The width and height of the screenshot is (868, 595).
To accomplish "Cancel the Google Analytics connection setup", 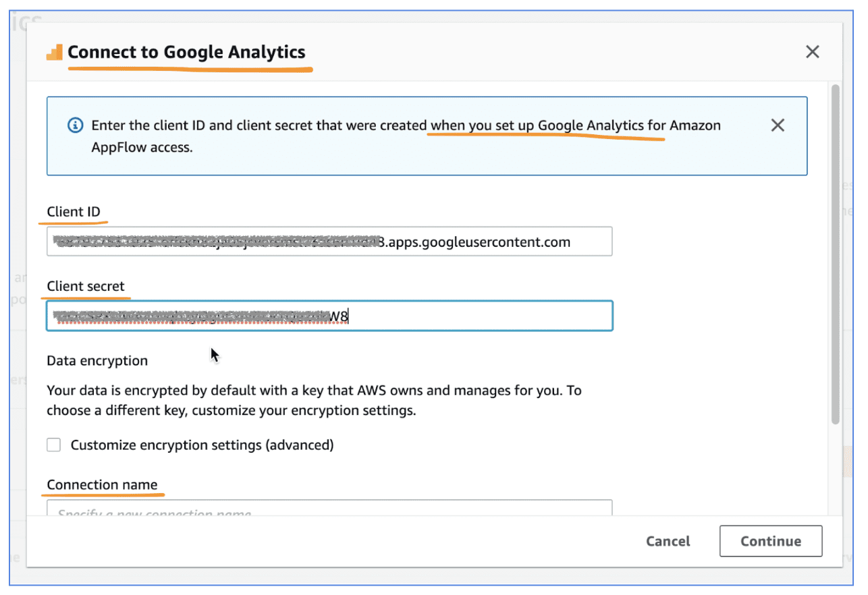I will pos(667,541).
